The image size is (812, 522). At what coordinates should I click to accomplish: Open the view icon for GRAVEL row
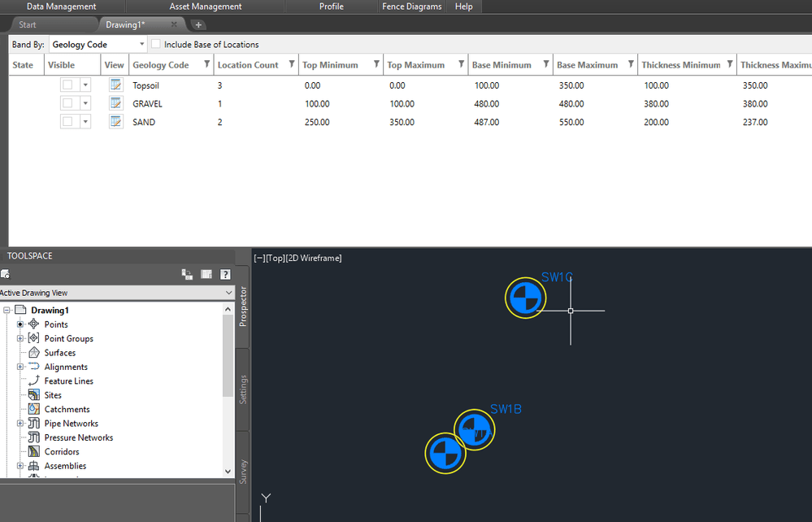[115, 103]
